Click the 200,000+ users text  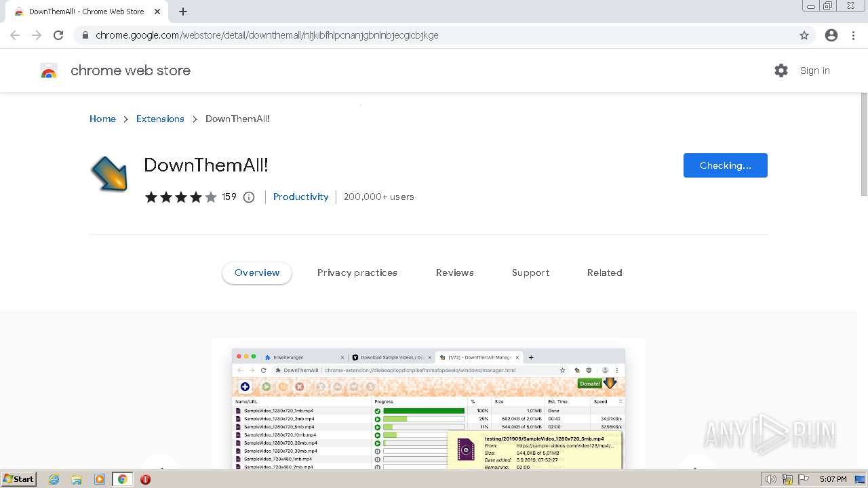pos(379,197)
